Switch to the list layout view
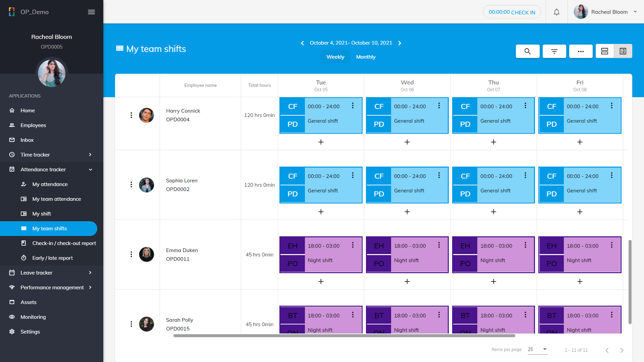This screenshot has height=362, width=644. (623, 51)
